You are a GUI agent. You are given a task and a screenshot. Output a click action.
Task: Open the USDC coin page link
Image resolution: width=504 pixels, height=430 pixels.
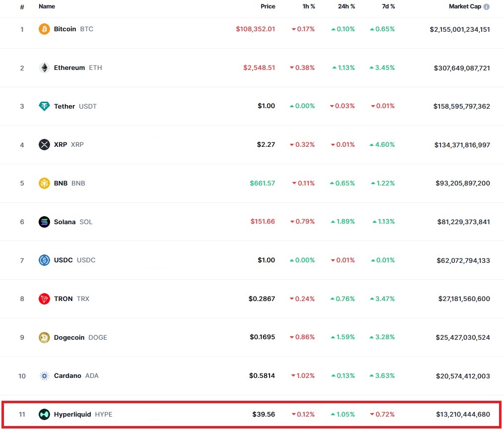[x=74, y=260]
